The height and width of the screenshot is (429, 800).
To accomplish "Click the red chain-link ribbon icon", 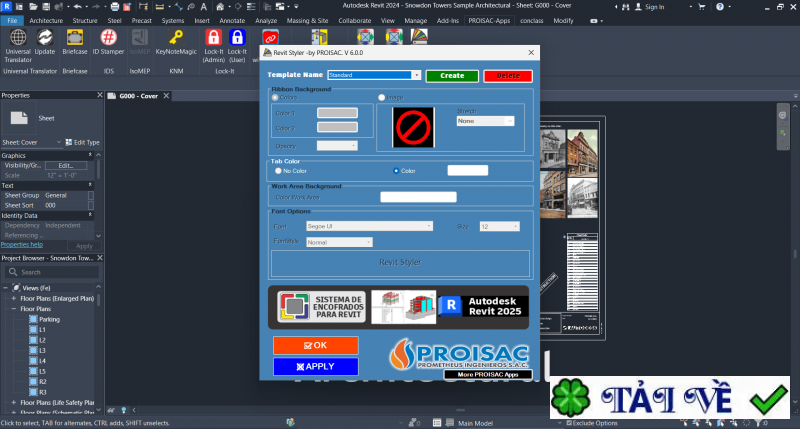I will tap(270, 37).
